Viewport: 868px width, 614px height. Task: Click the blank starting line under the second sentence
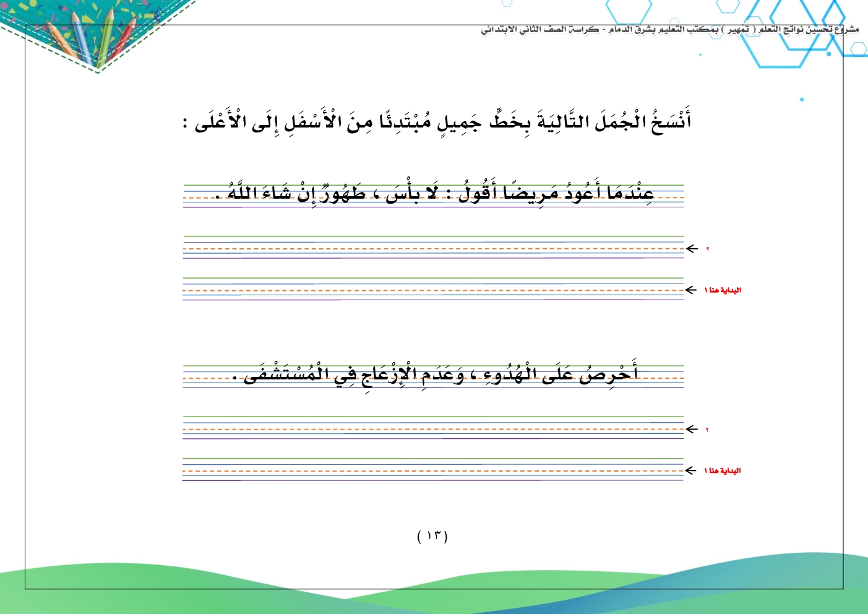(433, 470)
